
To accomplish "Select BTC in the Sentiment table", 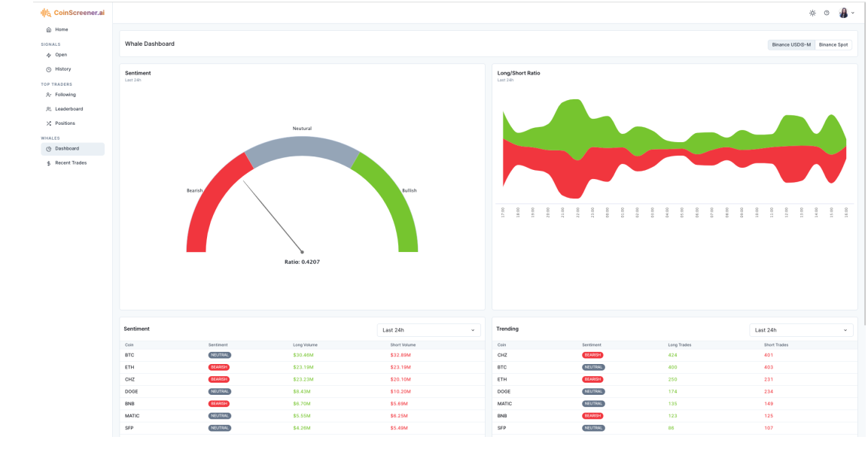I will pos(129,355).
